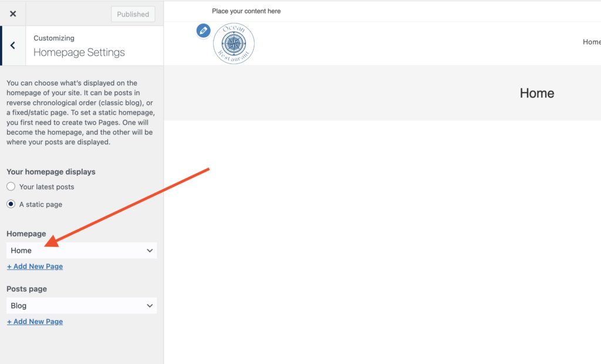Click the "Homepage Settings" panel title
The width and height of the screenshot is (601, 364).
[x=79, y=52]
